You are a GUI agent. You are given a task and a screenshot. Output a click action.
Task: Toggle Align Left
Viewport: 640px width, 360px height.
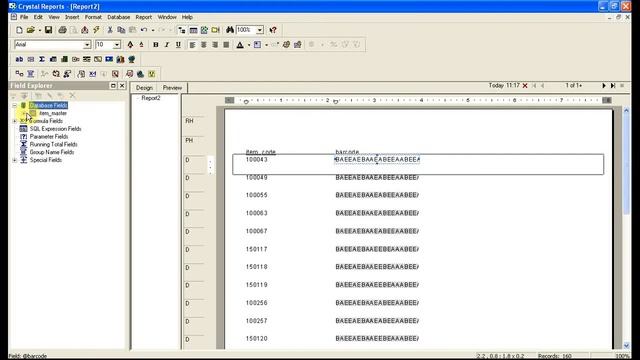192,44
